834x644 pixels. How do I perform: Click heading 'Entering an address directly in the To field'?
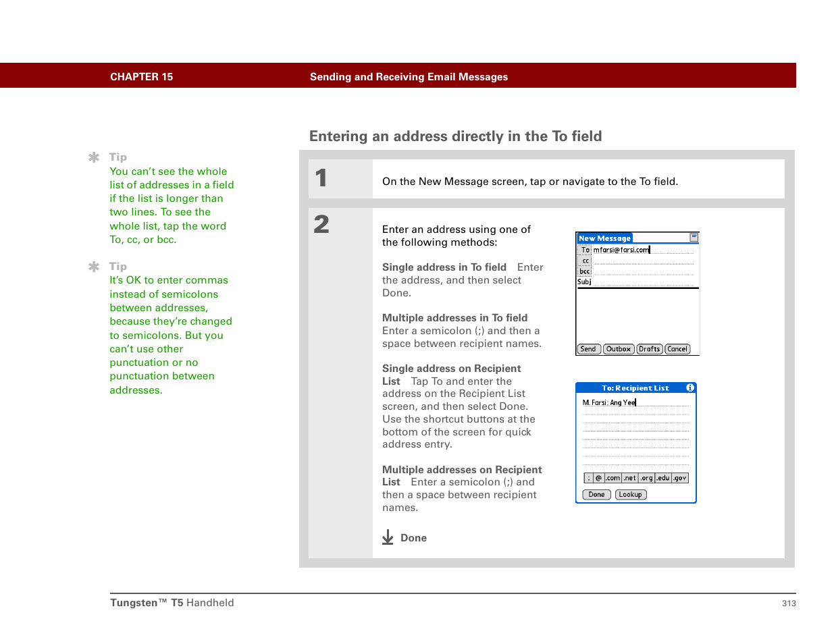click(455, 136)
